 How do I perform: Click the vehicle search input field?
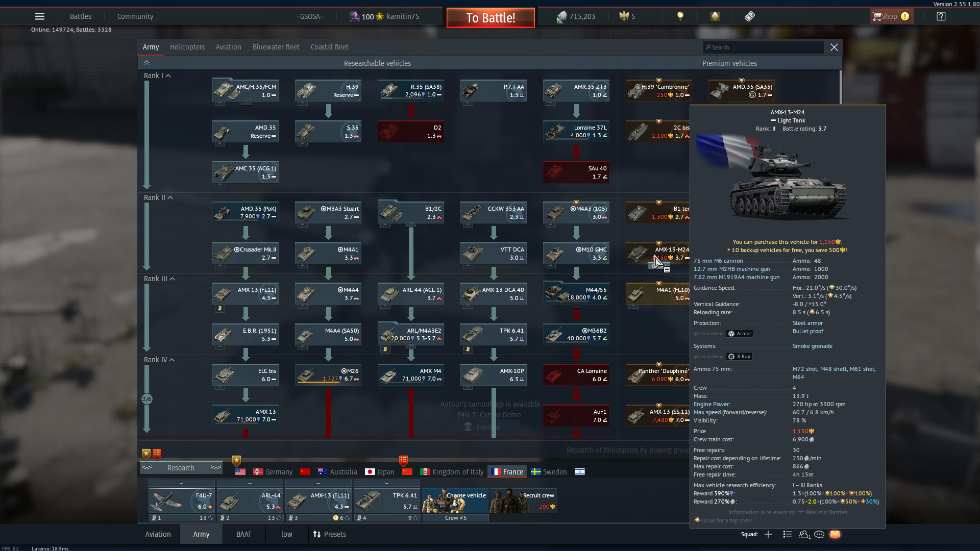pos(764,47)
